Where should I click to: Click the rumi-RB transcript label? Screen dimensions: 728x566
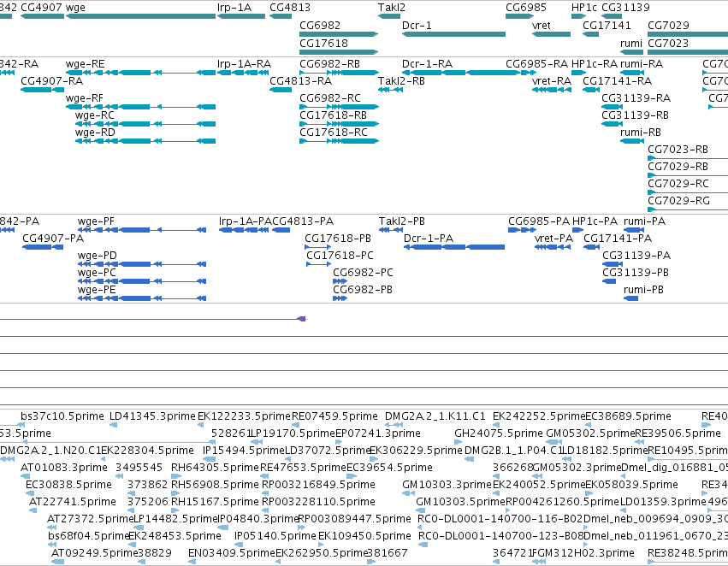coord(640,133)
